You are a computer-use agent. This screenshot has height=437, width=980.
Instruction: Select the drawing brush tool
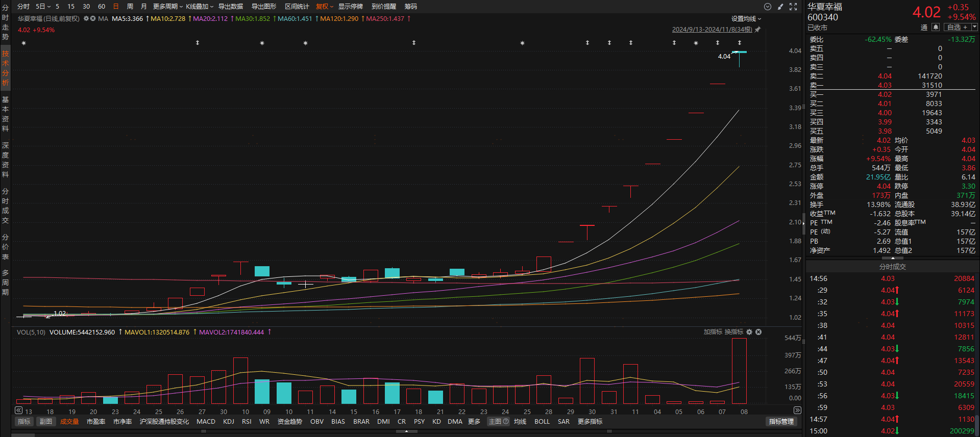[780, 7]
